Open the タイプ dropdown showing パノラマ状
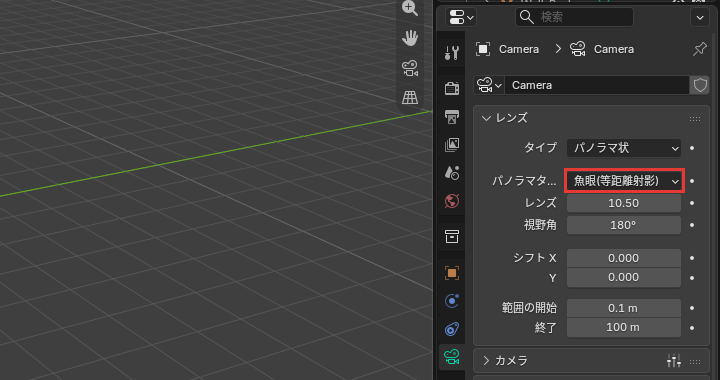This screenshot has height=380, width=720. (624, 148)
